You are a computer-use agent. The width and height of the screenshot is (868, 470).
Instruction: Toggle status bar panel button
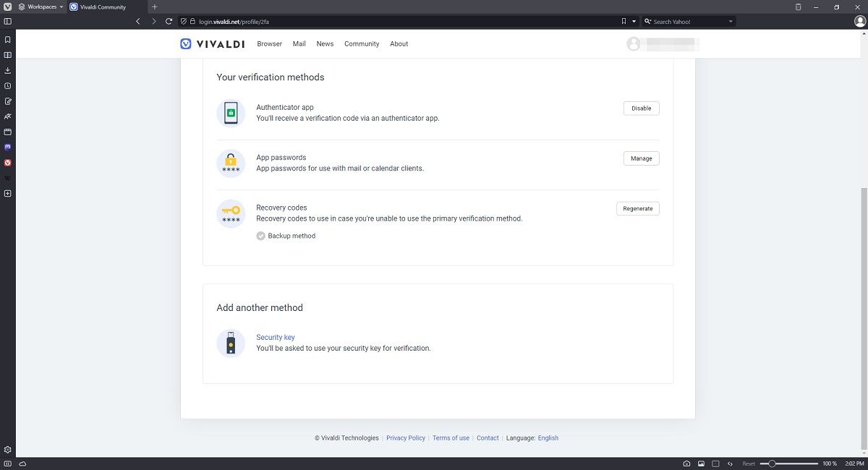7,463
